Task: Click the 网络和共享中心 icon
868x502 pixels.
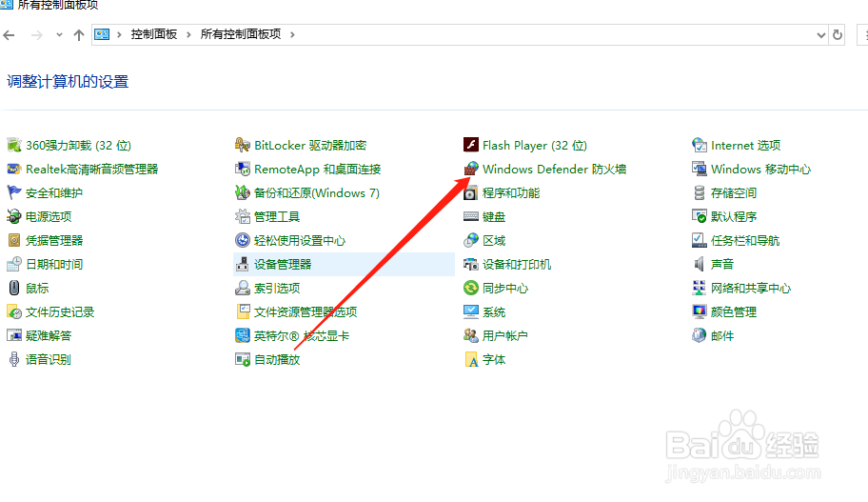Action: tap(700, 288)
